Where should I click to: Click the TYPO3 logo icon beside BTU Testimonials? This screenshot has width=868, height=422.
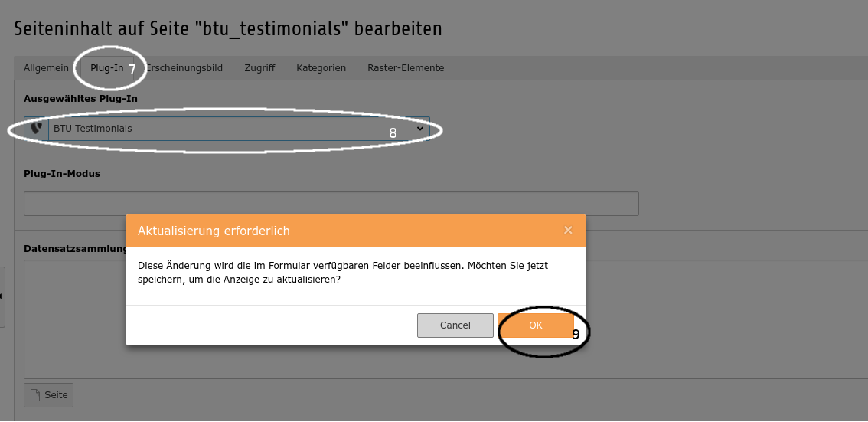[36, 129]
